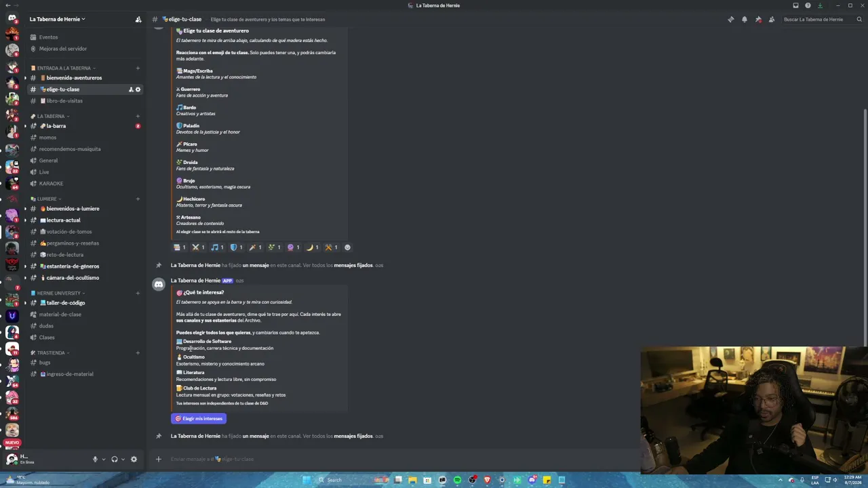868x488 pixels.
Task: Click the search field magnifier icon
Action: click(860, 19)
